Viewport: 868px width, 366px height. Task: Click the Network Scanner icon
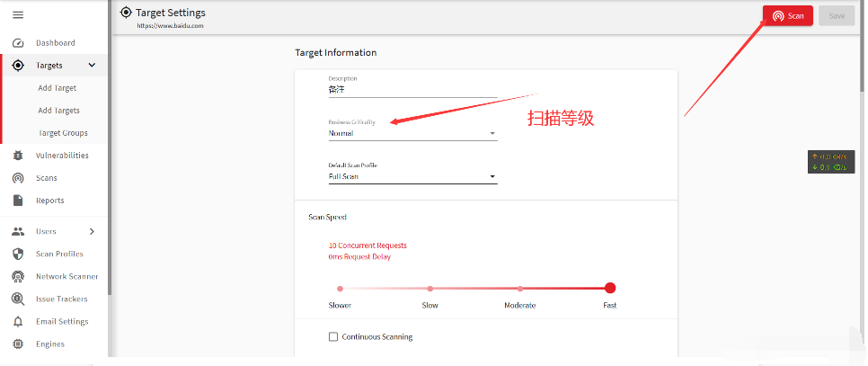tap(18, 276)
